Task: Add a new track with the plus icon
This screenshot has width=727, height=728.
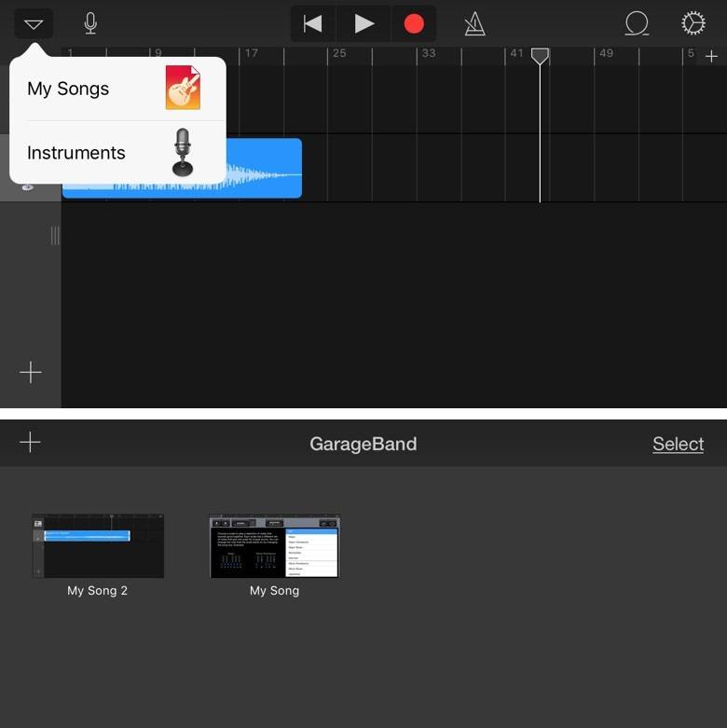Action: (31, 373)
